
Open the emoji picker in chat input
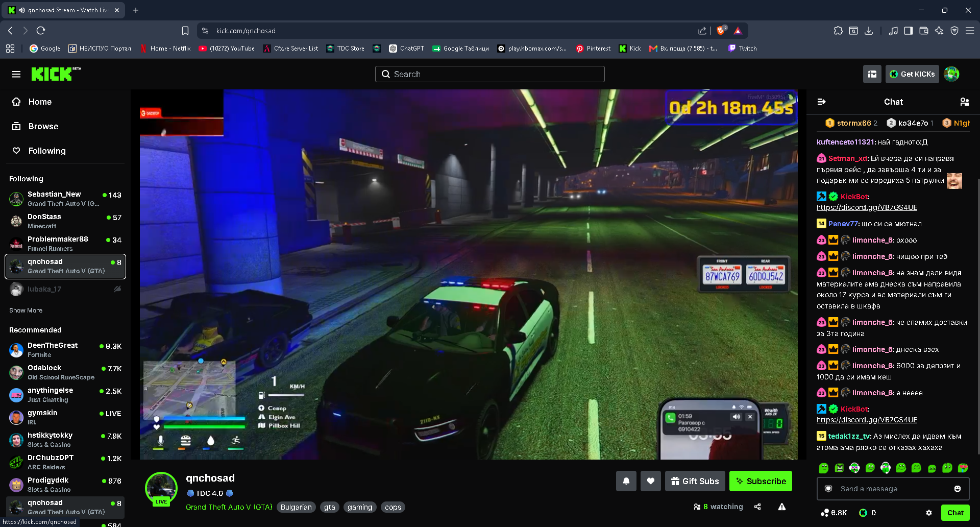coord(958,489)
